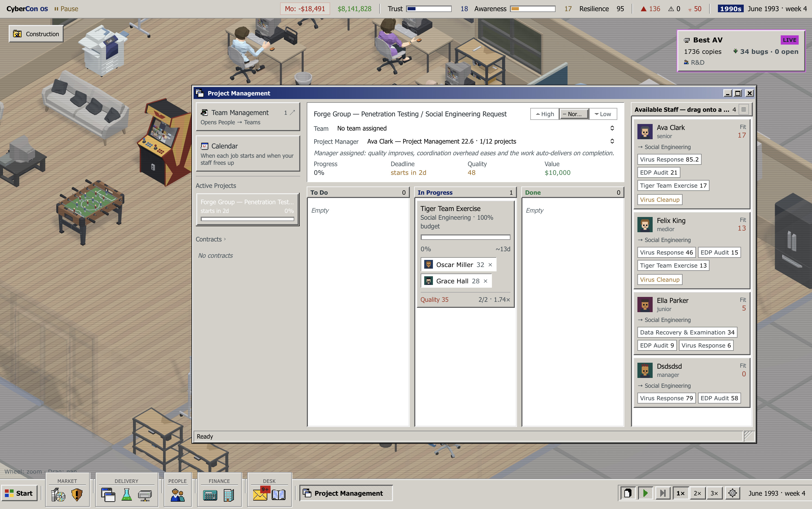This screenshot has height=509, width=812.
Task: Click the game settings gear icon
Action: tap(732, 493)
